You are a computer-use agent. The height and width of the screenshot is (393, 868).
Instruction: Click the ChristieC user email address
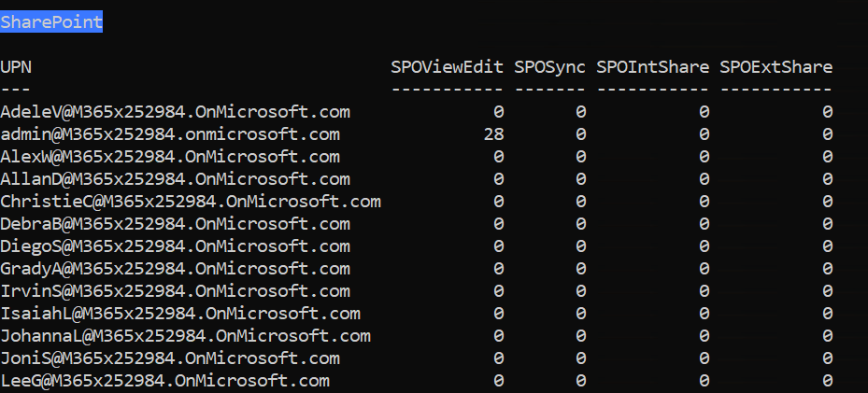click(191, 202)
